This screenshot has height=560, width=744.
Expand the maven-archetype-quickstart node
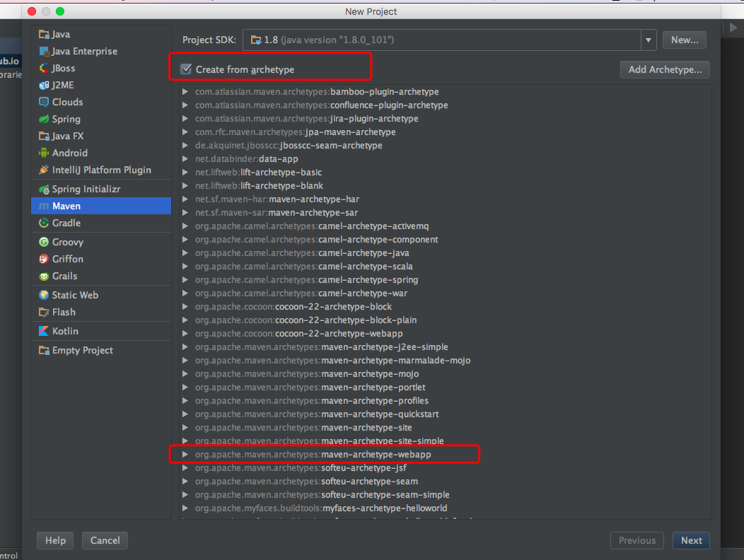coord(185,414)
